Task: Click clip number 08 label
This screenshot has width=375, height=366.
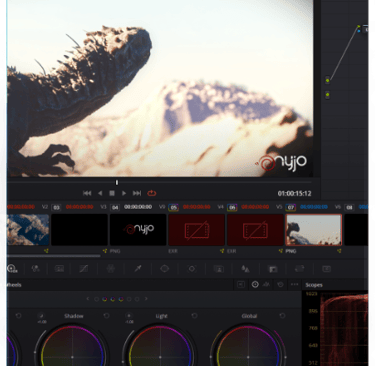Action: [349, 207]
